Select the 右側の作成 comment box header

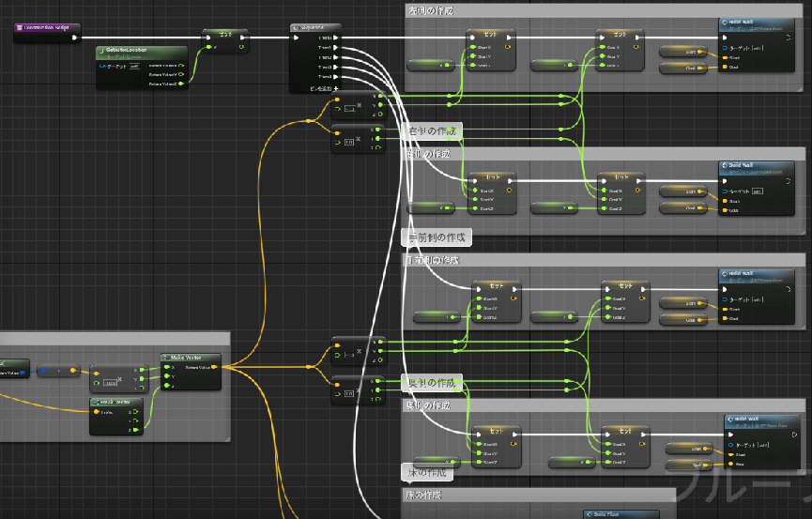pyautogui.click(x=604, y=154)
